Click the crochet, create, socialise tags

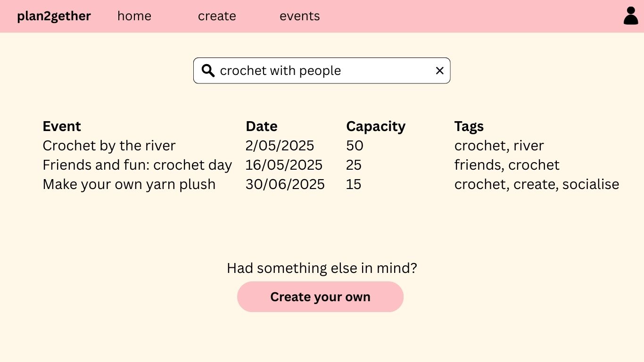point(537,184)
